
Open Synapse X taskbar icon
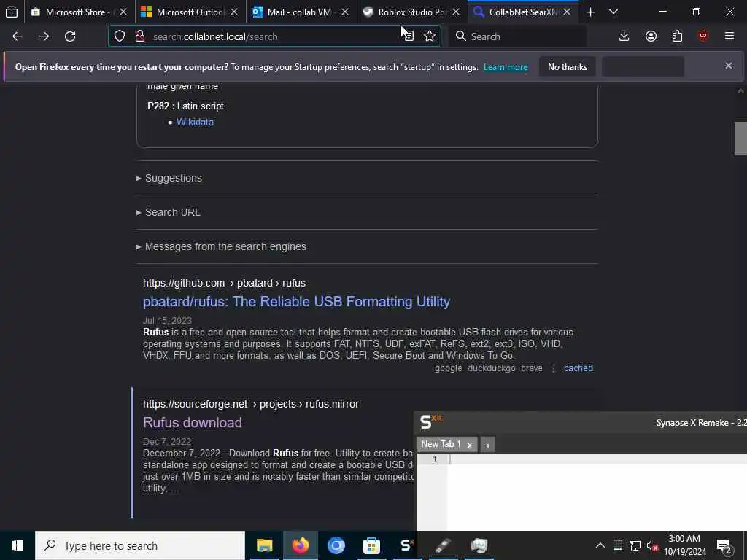pos(407,545)
